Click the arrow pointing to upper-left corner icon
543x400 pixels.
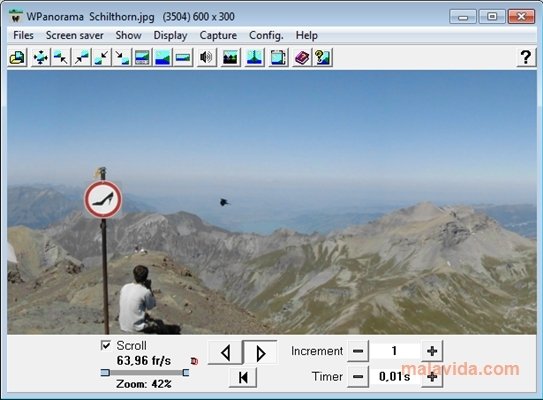pyautogui.click(x=61, y=57)
